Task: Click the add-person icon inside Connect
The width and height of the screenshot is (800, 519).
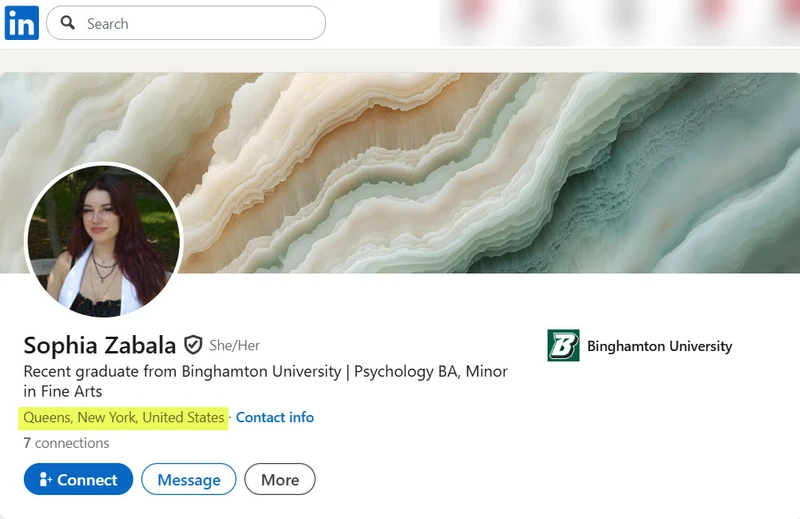Action: click(x=45, y=479)
